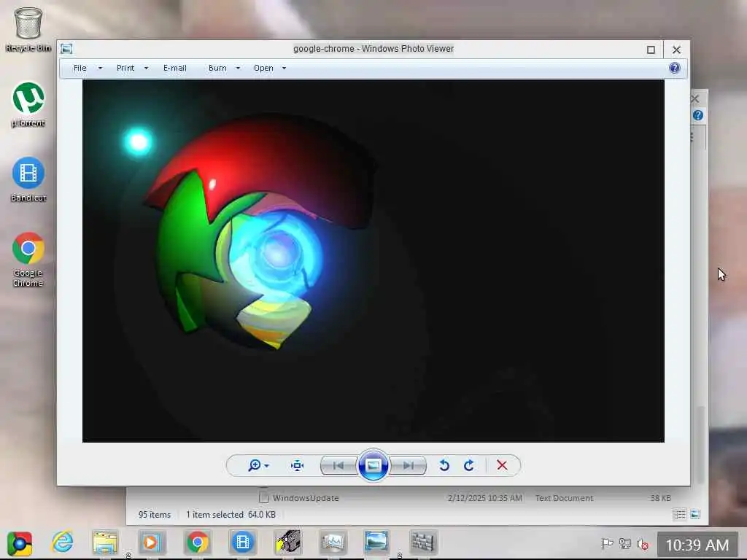
Task: Open Google Chrome from the taskbar
Action: coord(197,542)
